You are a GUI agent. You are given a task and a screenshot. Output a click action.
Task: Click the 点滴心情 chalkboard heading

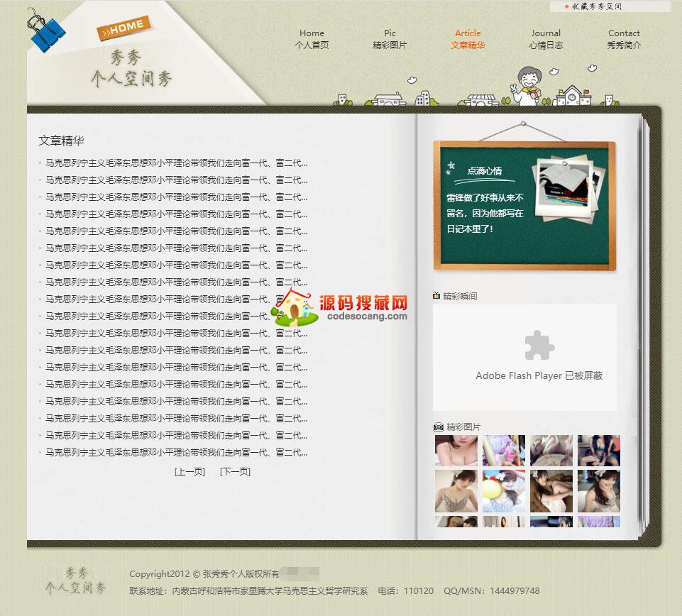484,171
